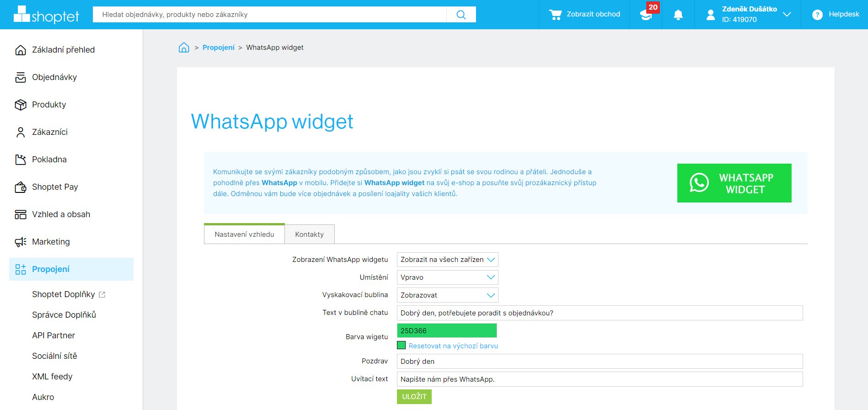Open the Umístění dropdown showing Vpravo

[x=447, y=277]
